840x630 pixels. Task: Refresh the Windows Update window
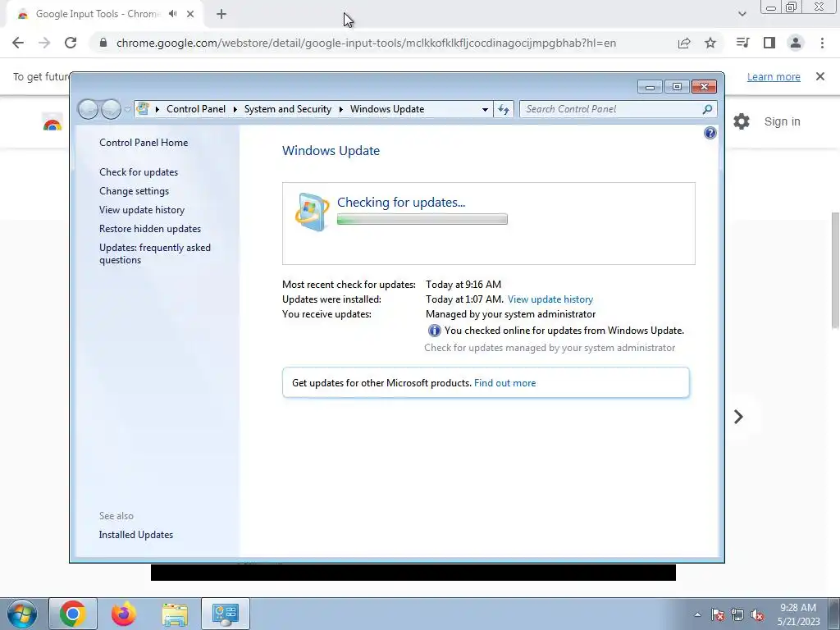(503, 109)
